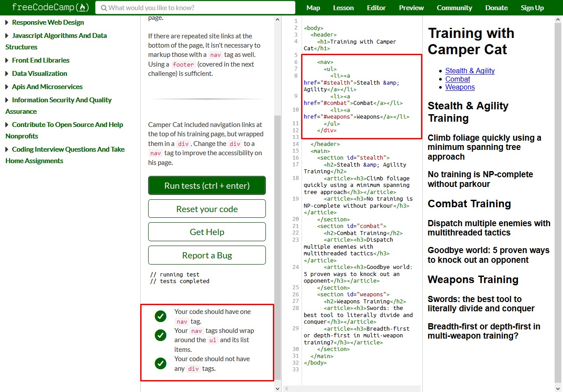This screenshot has height=392, width=563.
Task: Click the "Weapons Training" heading in preview
Action: (x=473, y=280)
